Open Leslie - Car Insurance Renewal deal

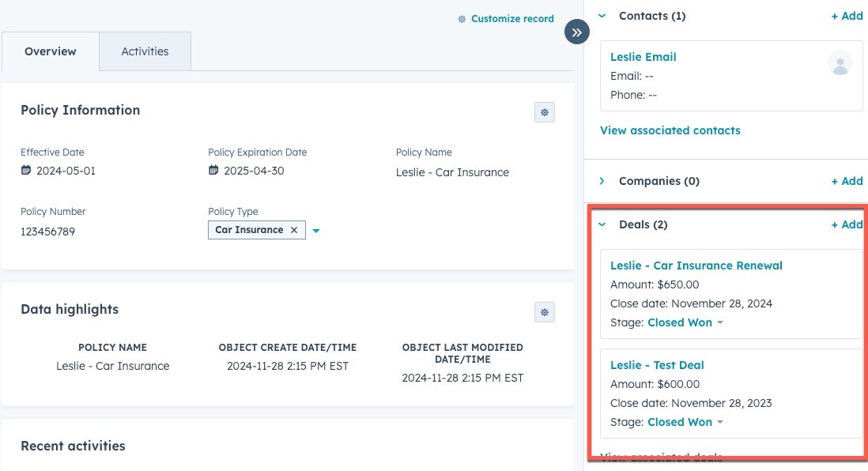[696, 266]
